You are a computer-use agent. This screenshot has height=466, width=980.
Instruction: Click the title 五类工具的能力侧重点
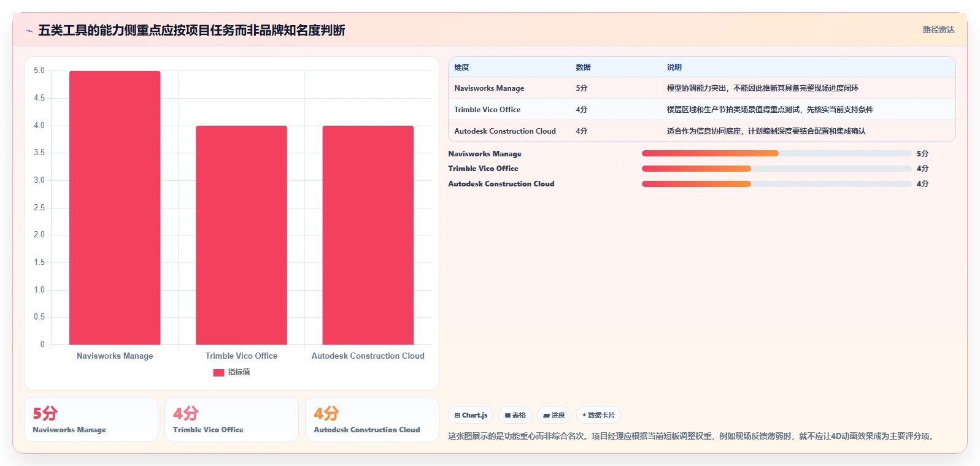(191, 31)
